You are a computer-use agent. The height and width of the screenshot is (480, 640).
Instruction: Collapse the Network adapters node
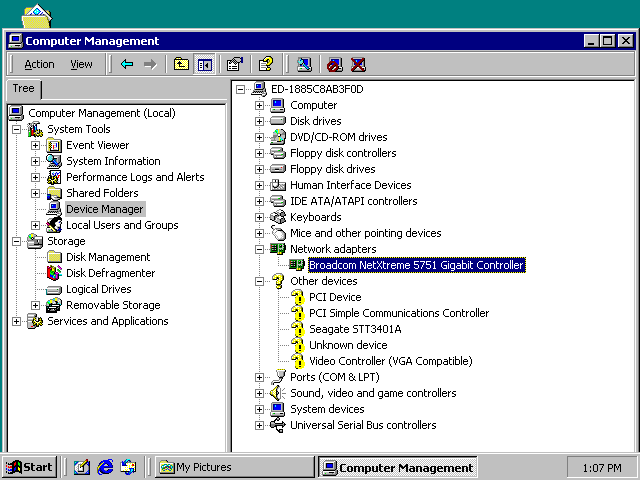coord(259,249)
